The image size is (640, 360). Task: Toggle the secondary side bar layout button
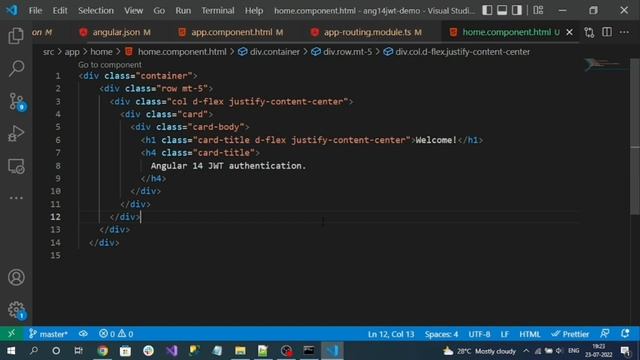[517, 10]
